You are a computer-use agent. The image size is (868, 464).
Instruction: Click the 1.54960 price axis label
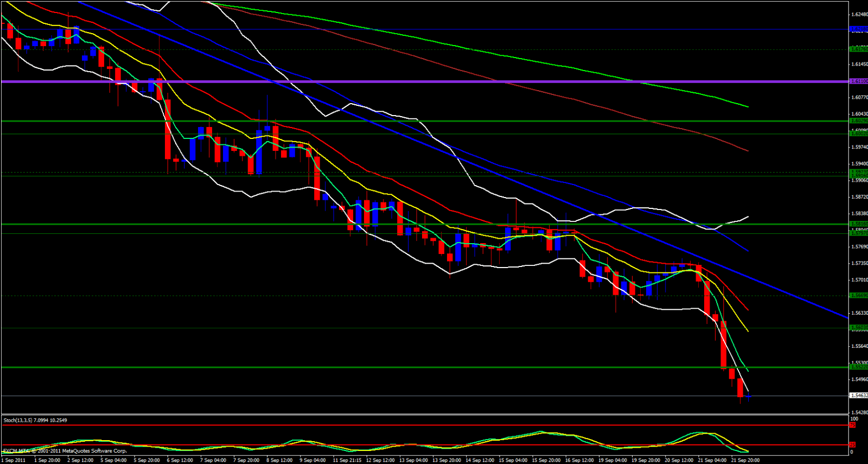pyautogui.click(x=860, y=380)
